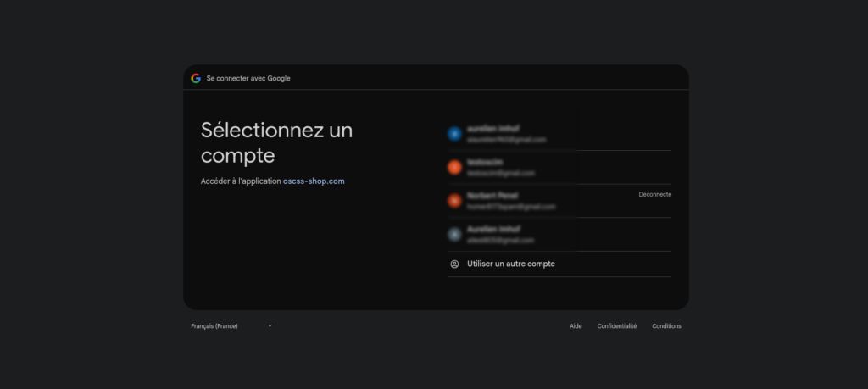Open the "Français (France)" language dropdown
This screenshot has height=389, width=868.
tap(215, 326)
